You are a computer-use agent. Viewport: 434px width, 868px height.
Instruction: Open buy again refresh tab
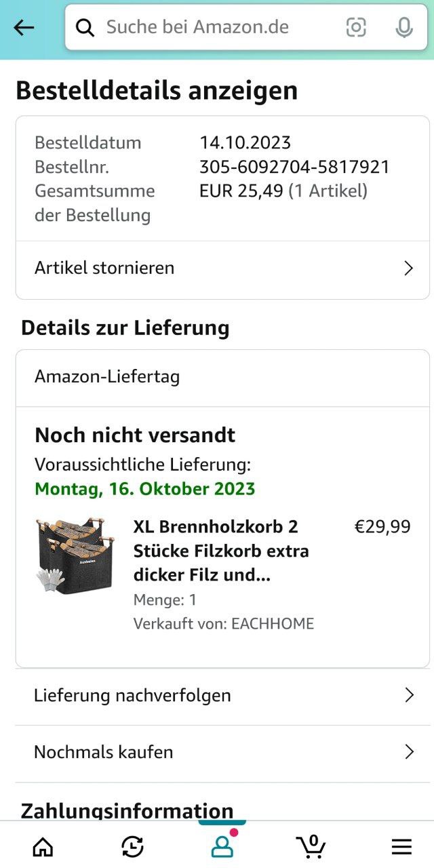132,846
